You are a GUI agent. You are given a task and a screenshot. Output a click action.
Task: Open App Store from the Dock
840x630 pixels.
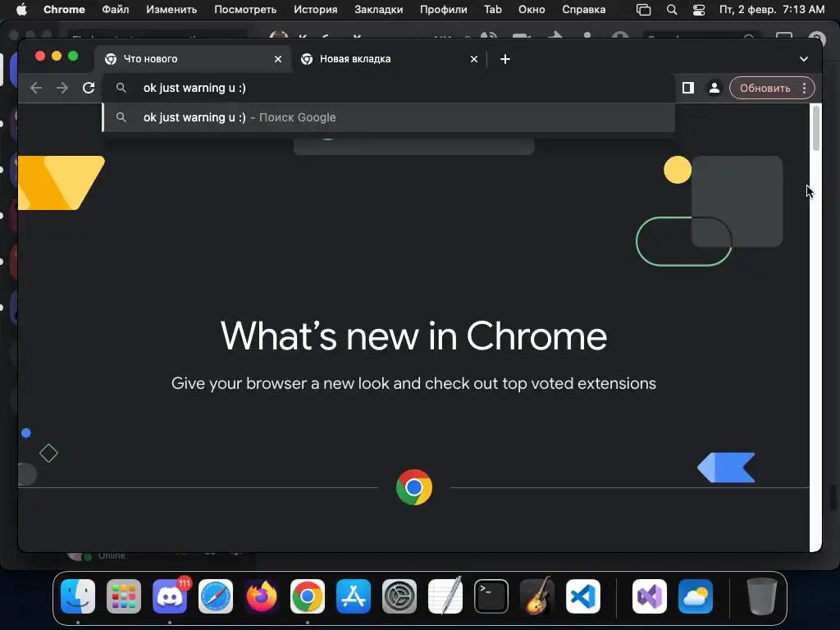coord(354,596)
